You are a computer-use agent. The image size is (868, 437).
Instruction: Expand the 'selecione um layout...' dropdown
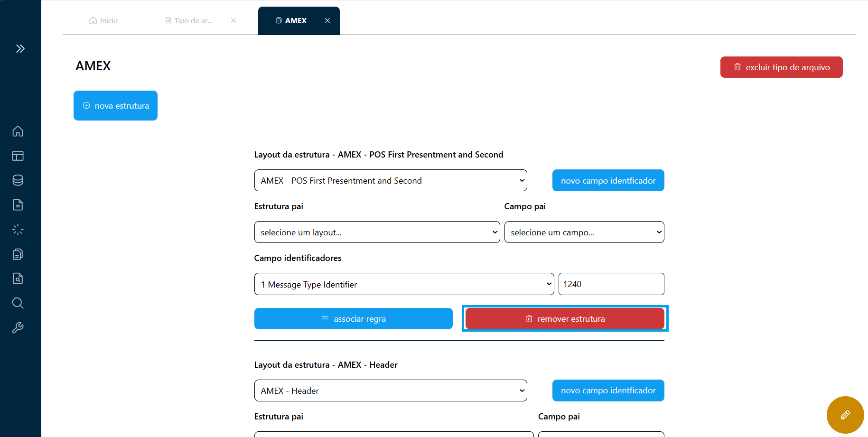tap(377, 232)
